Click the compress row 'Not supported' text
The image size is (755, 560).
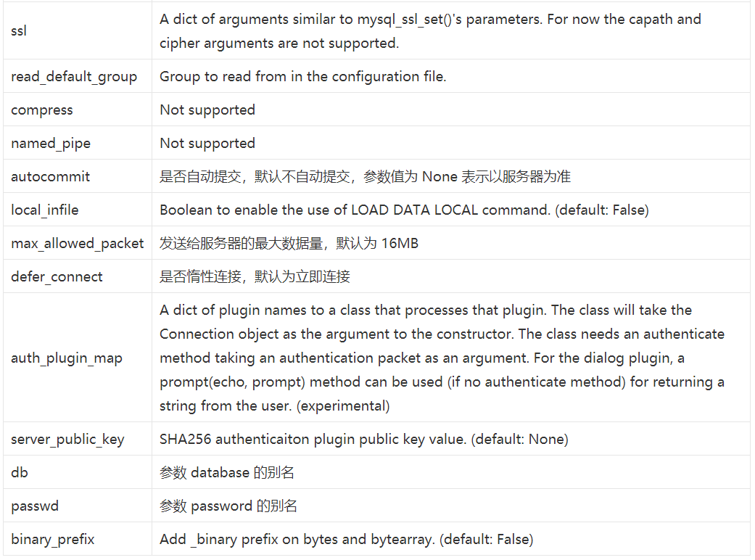point(207,110)
